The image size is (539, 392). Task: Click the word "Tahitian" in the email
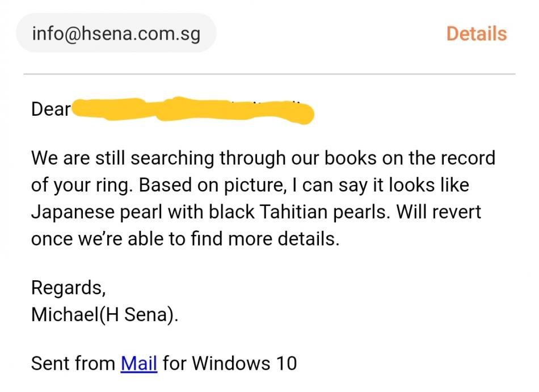click(x=296, y=212)
